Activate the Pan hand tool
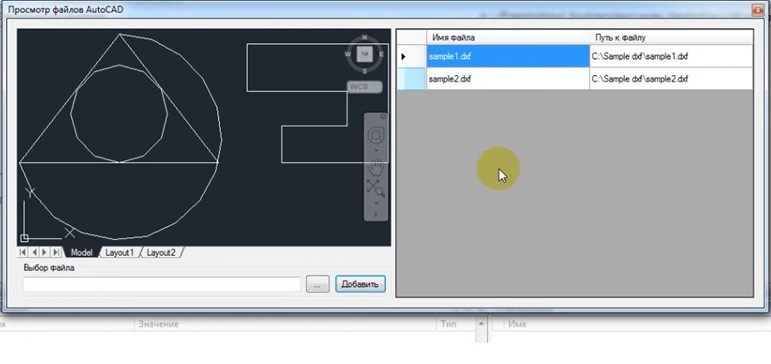The image size is (771, 364). pyautogui.click(x=377, y=167)
